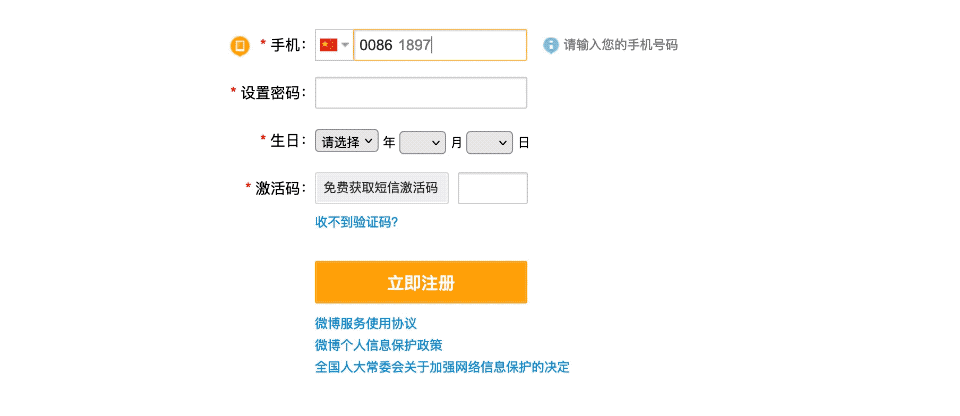Click into the 设置密码 password field

pyautogui.click(x=421, y=93)
